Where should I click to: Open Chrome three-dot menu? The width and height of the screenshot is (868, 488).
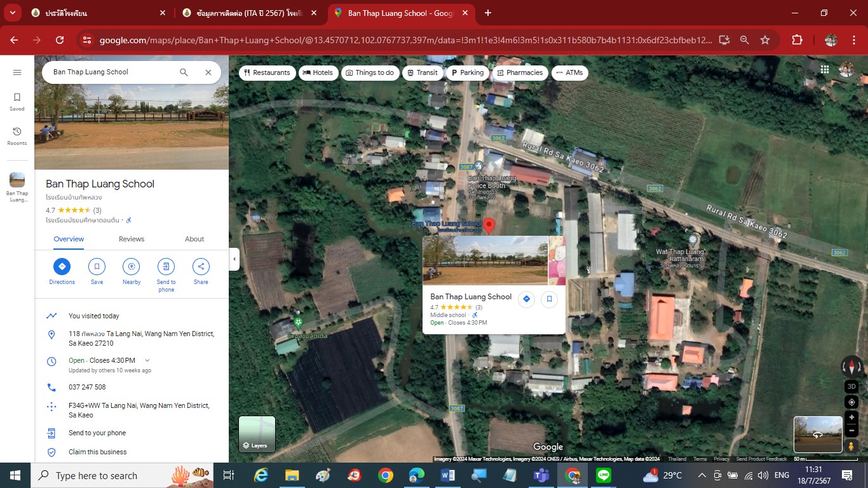[854, 40]
